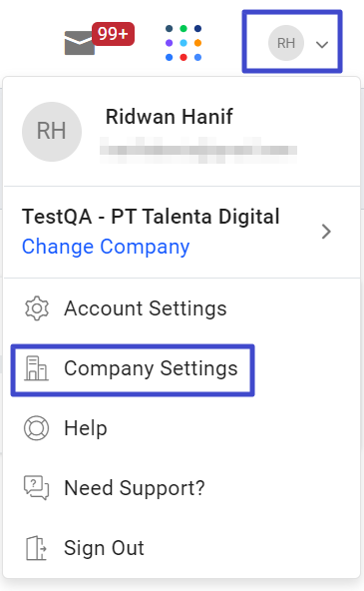364x591 pixels.
Task: Click the 99+ unread notification badge
Action: [113, 34]
